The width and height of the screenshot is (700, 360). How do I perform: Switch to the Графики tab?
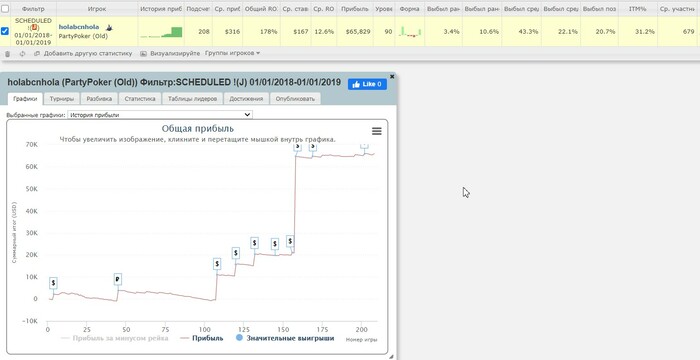coord(25,99)
